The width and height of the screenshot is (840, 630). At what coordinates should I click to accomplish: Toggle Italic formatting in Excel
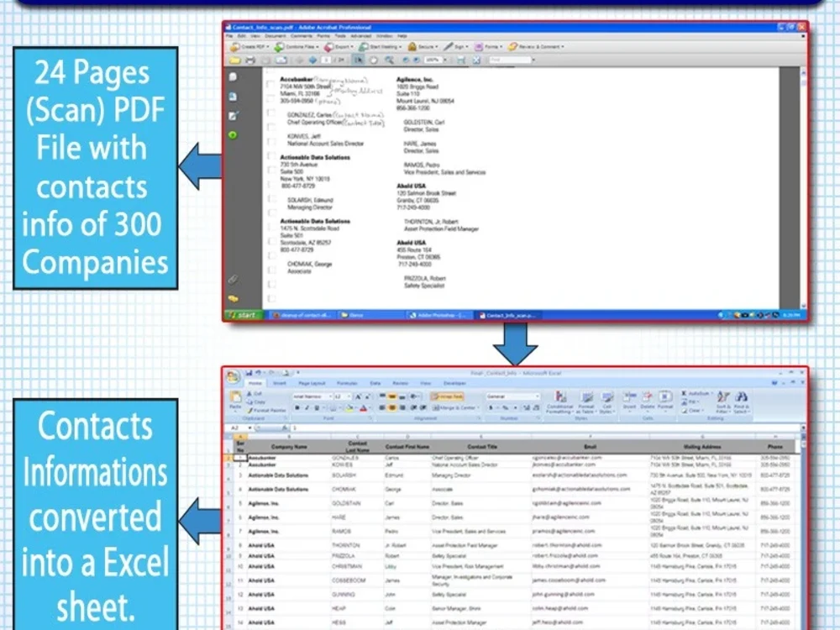(307, 408)
